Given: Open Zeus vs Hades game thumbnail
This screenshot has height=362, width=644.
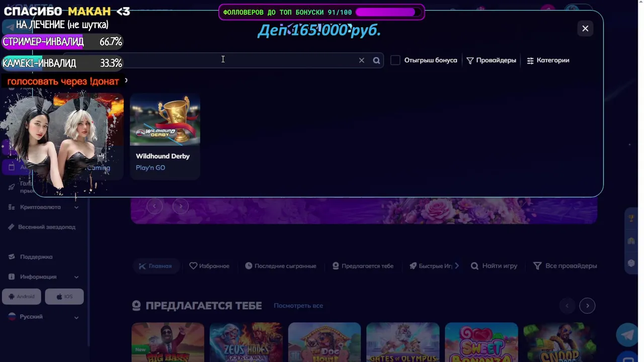Looking at the screenshot, I should (246, 342).
